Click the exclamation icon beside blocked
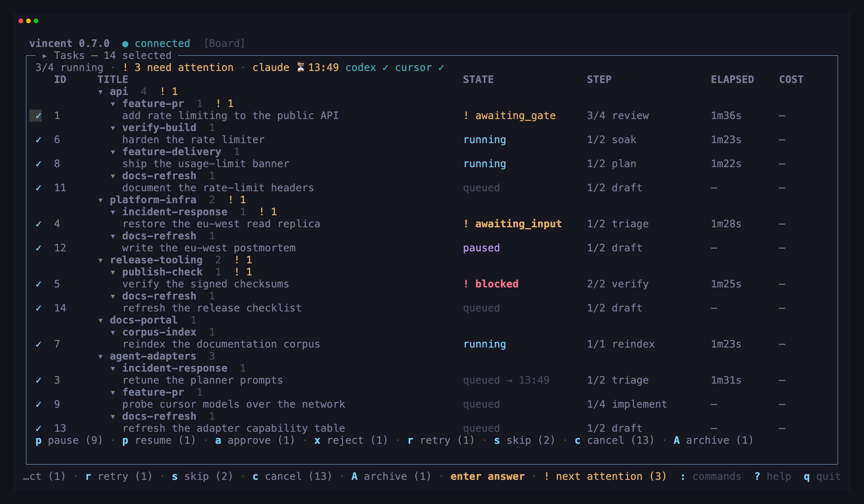This screenshot has height=504, width=864. tap(466, 284)
